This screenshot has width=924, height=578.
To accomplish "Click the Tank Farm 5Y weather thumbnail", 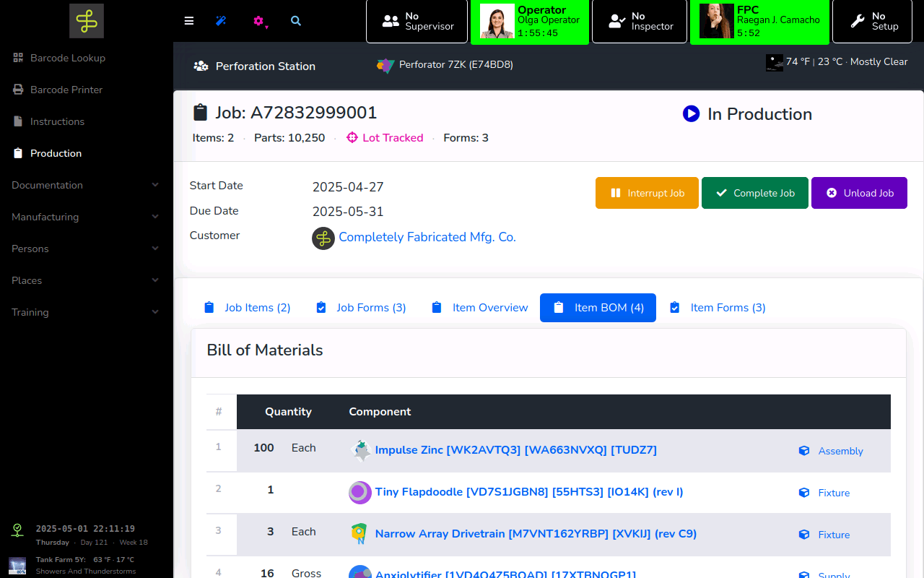I will pos(17,565).
